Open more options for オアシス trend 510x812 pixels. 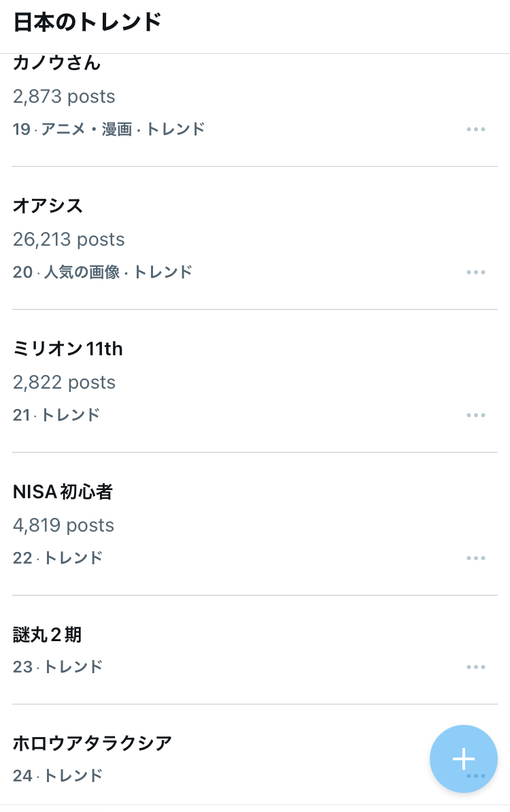(x=476, y=272)
